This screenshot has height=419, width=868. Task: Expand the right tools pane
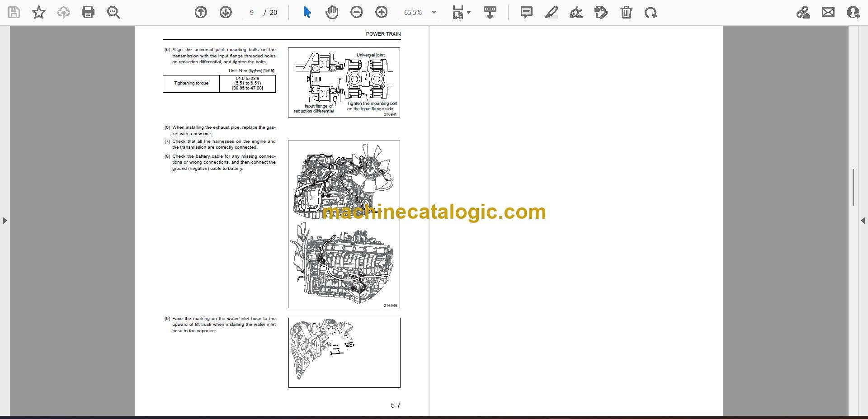click(x=863, y=221)
